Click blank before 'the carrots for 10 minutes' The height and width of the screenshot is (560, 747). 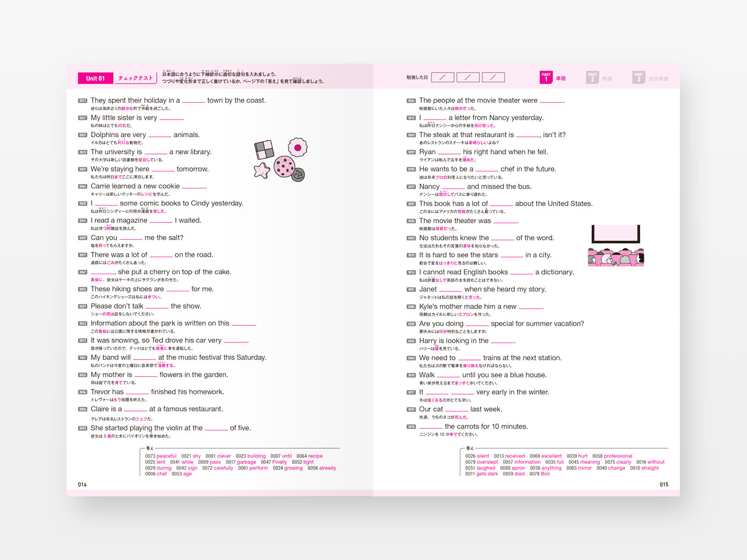click(x=431, y=427)
